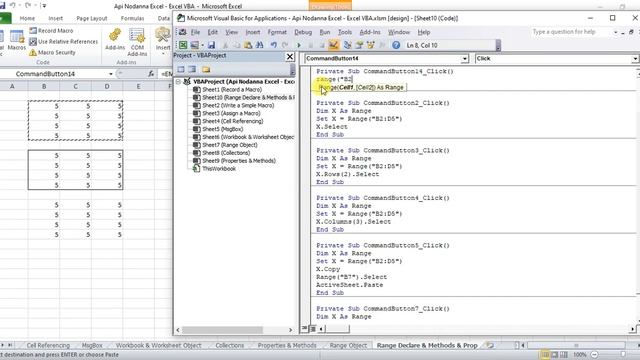The image size is (640, 360).
Task: Click the Reset stop icon
Action: pyautogui.click(x=322, y=45)
